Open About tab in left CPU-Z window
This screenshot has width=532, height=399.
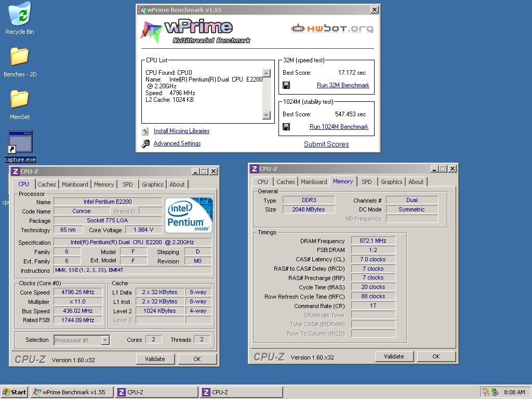177,184
